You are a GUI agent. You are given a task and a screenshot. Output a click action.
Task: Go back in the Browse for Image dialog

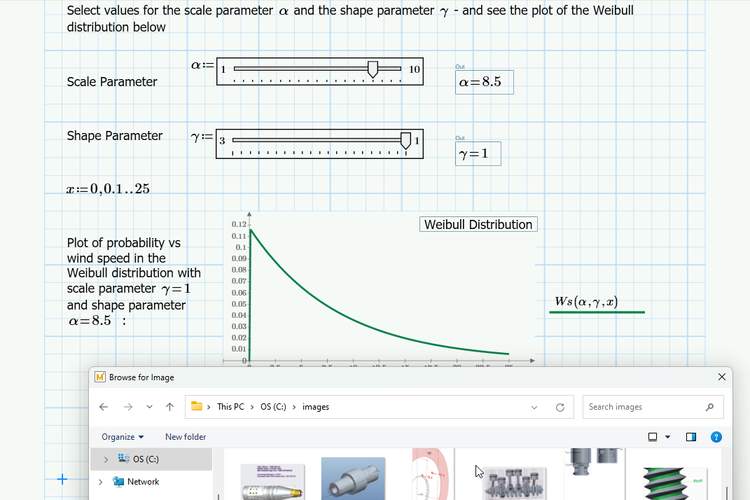[103, 407]
